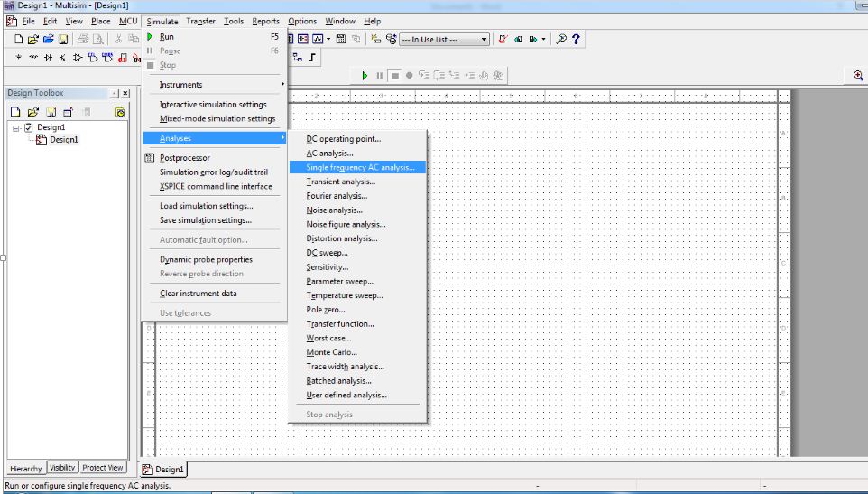Start simulation with green play toolbar button
Image resolution: width=868 pixels, height=494 pixels.
(365, 76)
